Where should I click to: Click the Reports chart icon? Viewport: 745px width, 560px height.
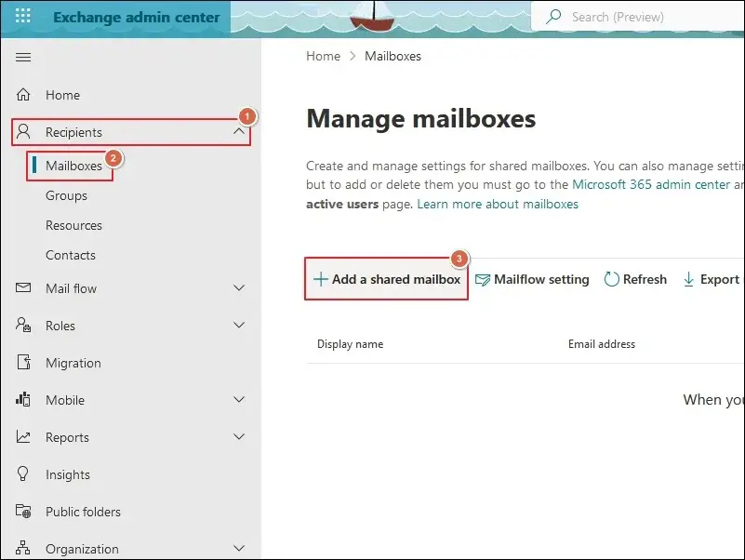pos(23,436)
